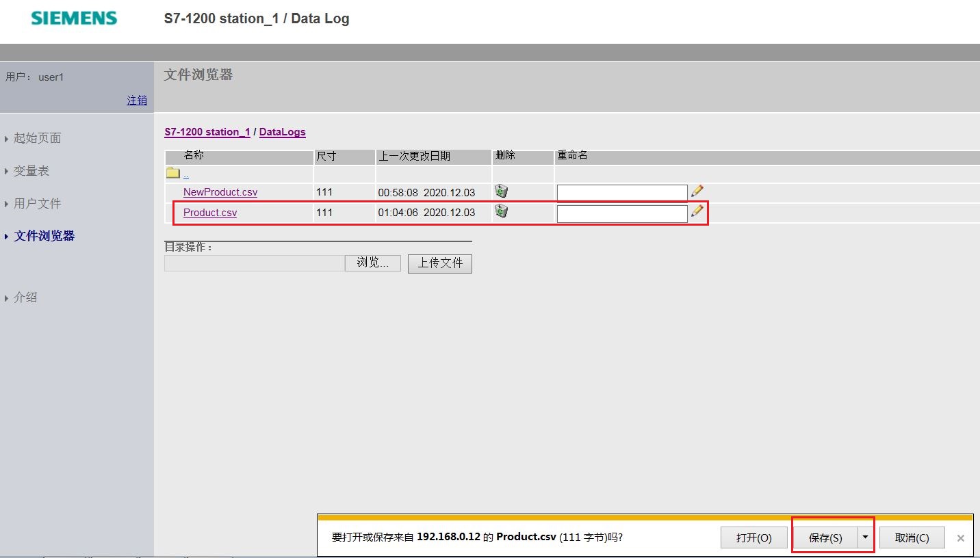The height and width of the screenshot is (558, 980).
Task: Expand the Save button dropdown arrow
Action: pyautogui.click(x=866, y=537)
